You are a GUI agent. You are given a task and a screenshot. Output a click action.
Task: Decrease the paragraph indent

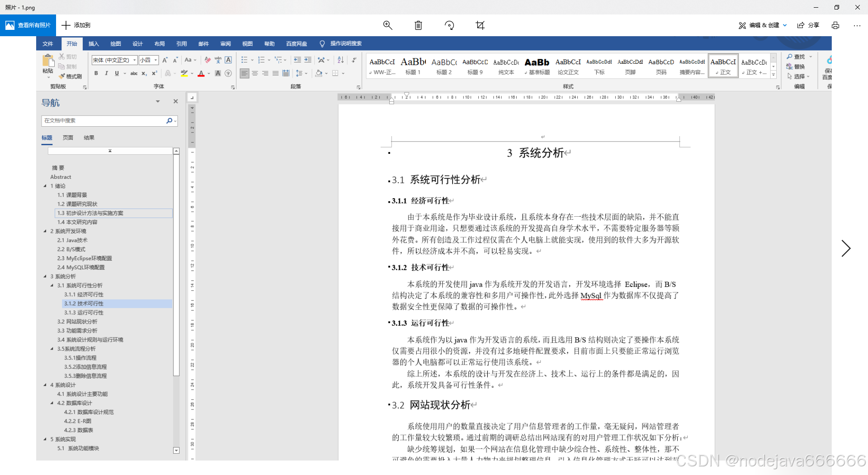[297, 60]
